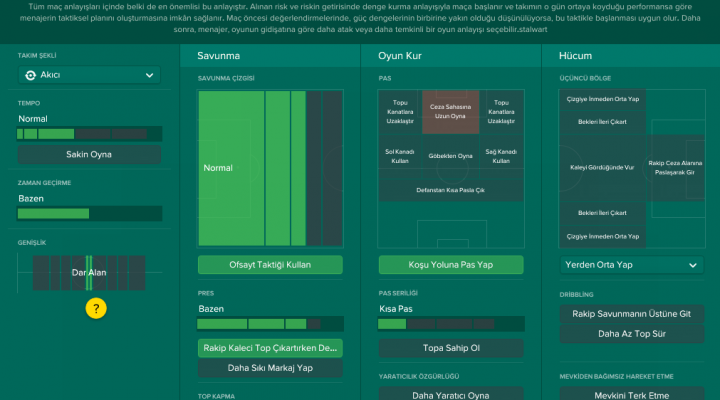Choose Daha Az Top Sür

point(631,334)
